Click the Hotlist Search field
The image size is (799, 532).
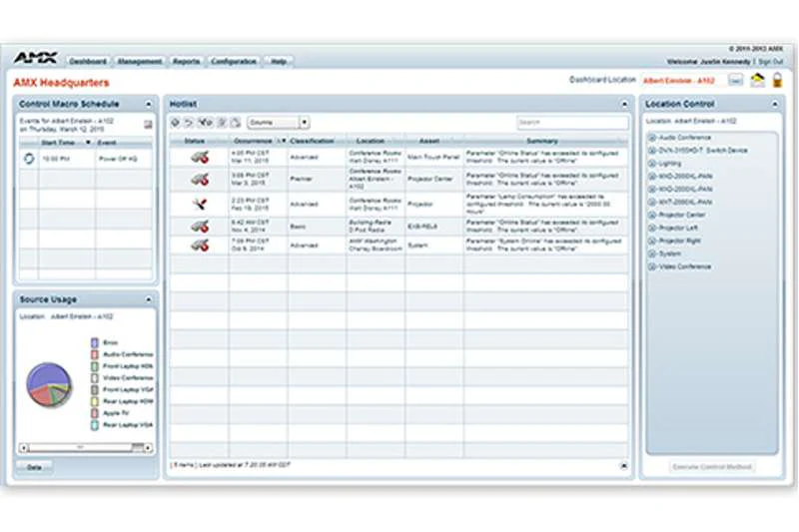[x=572, y=122]
